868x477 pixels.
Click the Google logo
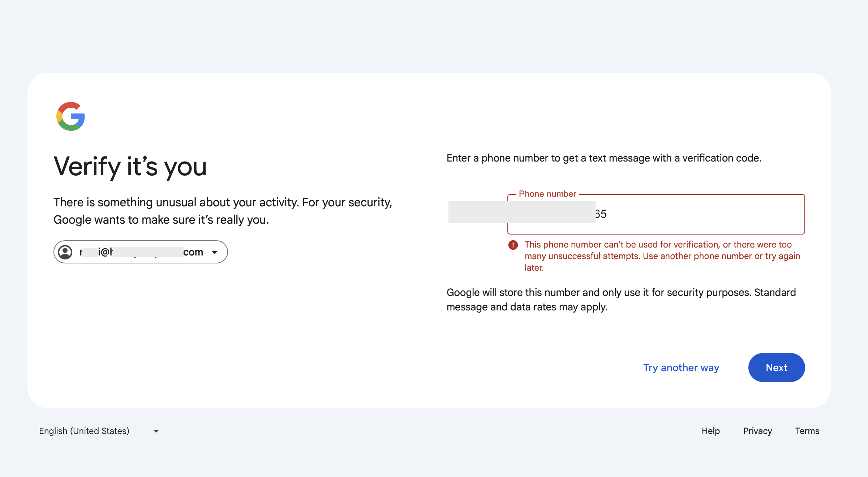[x=70, y=116]
